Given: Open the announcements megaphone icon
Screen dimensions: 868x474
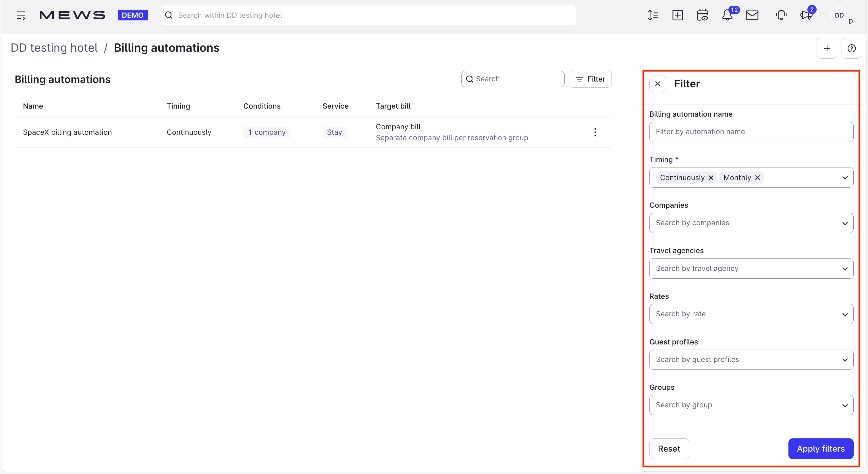Looking at the screenshot, I should tap(806, 15).
